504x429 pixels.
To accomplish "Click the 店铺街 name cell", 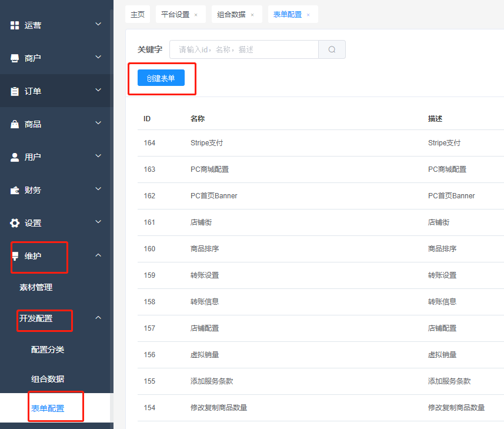I will click(201, 222).
